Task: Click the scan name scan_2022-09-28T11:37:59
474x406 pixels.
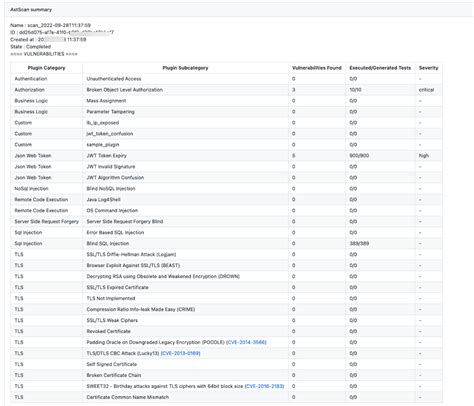Action: tap(59, 25)
